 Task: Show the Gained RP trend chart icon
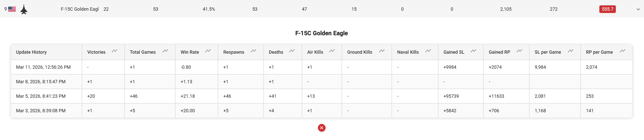coord(519,51)
